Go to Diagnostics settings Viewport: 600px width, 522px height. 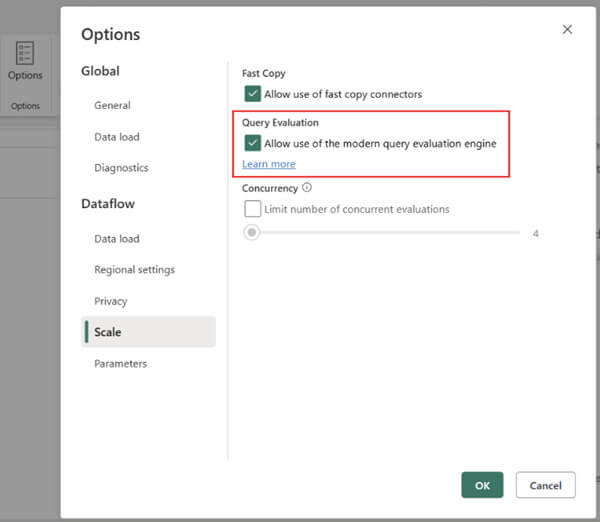pyautogui.click(x=121, y=168)
